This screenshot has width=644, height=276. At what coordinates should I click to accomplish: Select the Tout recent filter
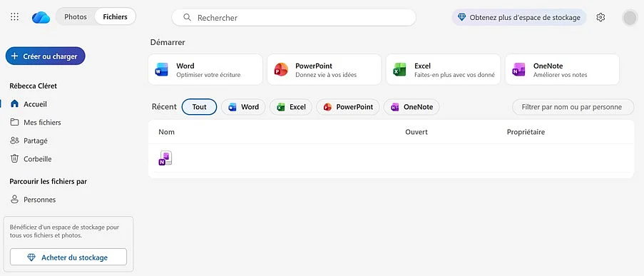tap(199, 107)
